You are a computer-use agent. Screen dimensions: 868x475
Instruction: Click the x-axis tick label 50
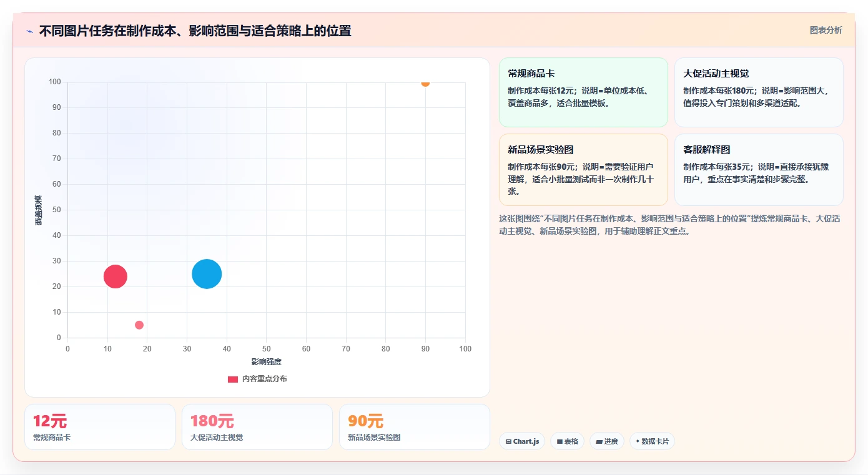pyautogui.click(x=267, y=349)
